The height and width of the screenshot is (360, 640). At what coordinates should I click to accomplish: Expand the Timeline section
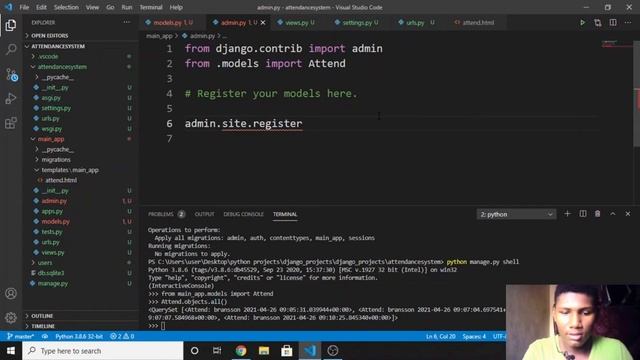click(x=82, y=326)
